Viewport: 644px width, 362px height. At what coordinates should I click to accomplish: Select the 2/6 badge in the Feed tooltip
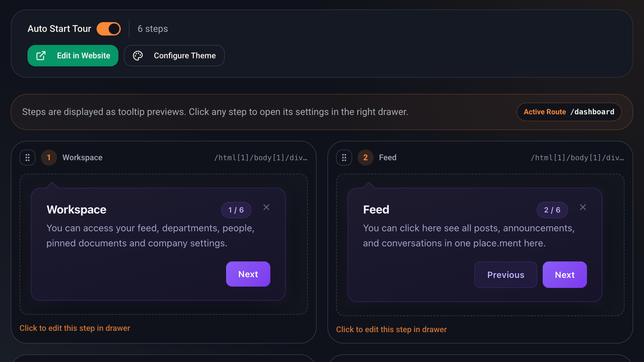click(552, 210)
